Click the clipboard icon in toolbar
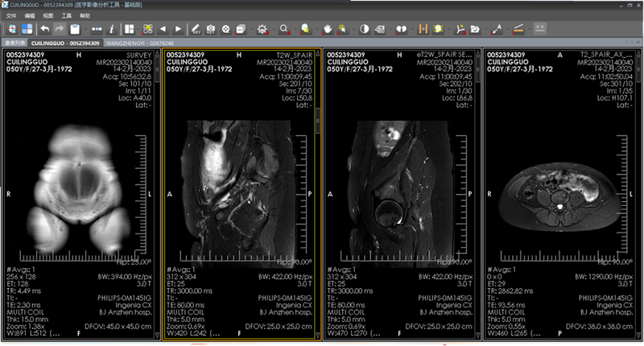This screenshot has width=644, height=346. pos(75,29)
